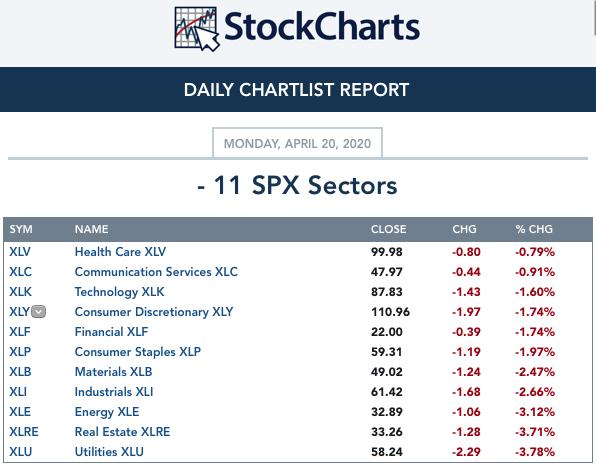The width and height of the screenshot is (596, 466).
Task: Sort by the NAME column header
Action: pyautogui.click(x=92, y=229)
